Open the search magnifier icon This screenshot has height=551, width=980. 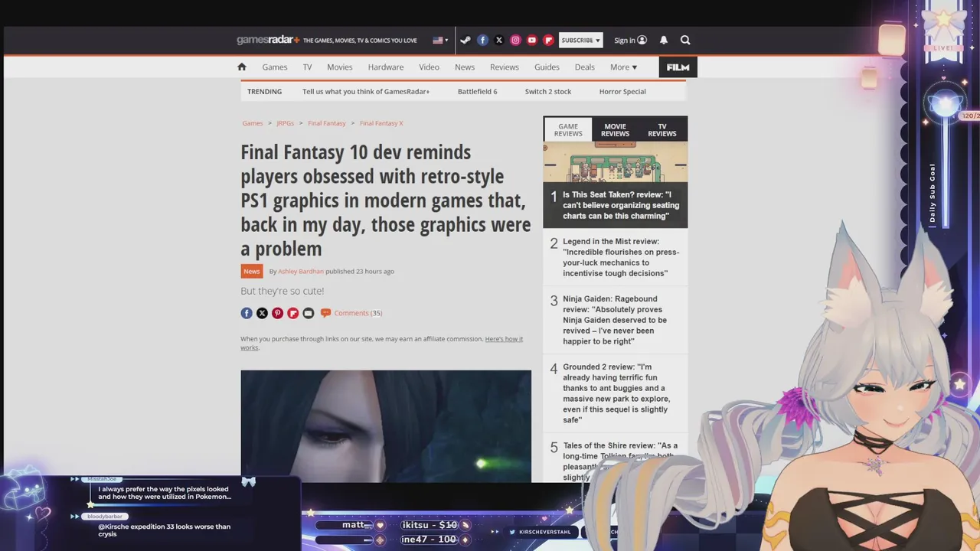tap(685, 40)
